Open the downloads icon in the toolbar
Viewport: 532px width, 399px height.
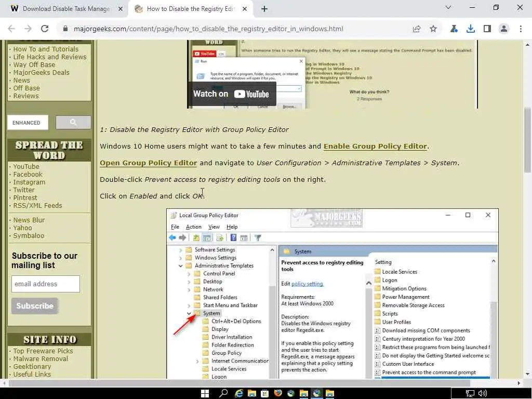click(471, 29)
